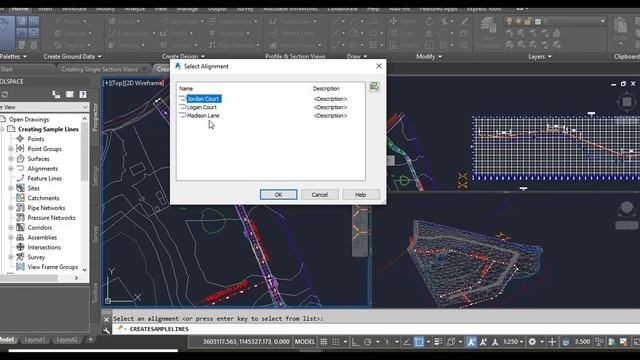640x360 pixels.
Task: Switch to Layout1 tab
Action: [x=35, y=340]
